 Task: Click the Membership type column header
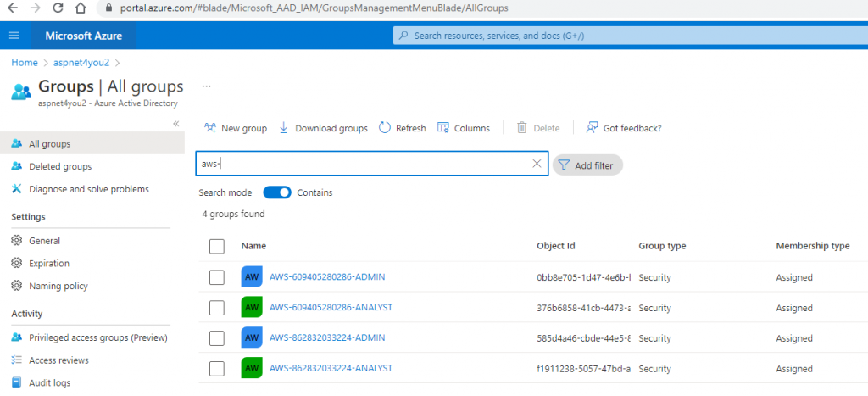813,246
